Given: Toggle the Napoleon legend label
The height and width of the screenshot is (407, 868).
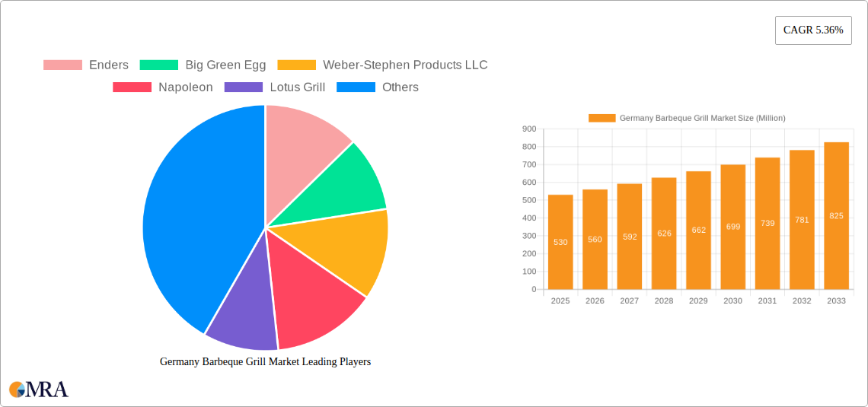Looking at the screenshot, I should pyautogui.click(x=186, y=87).
